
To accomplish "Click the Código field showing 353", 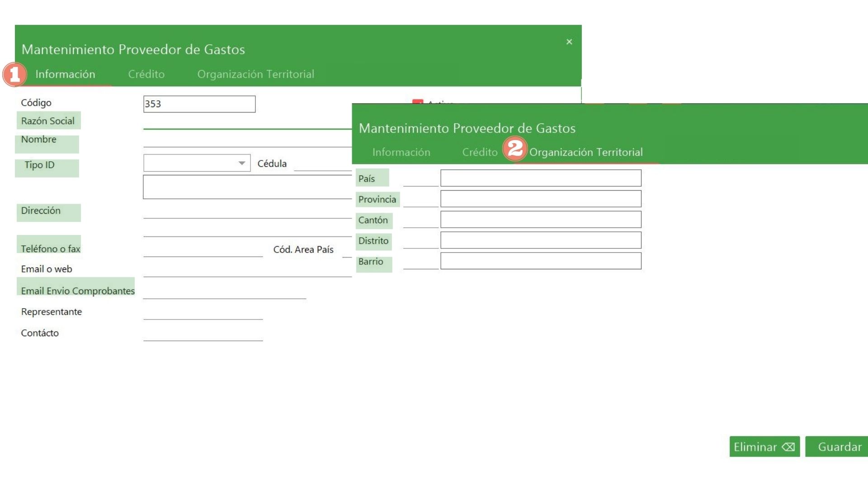I will (x=199, y=104).
